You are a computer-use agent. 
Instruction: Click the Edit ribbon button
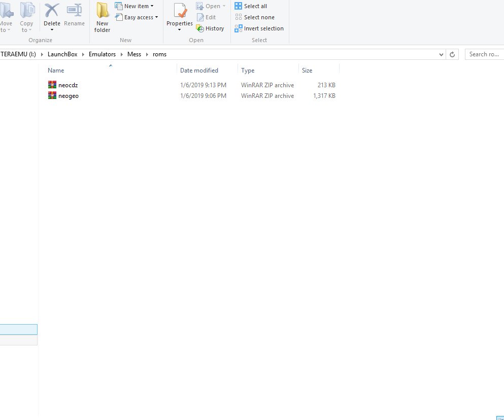pyautogui.click(x=206, y=17)
